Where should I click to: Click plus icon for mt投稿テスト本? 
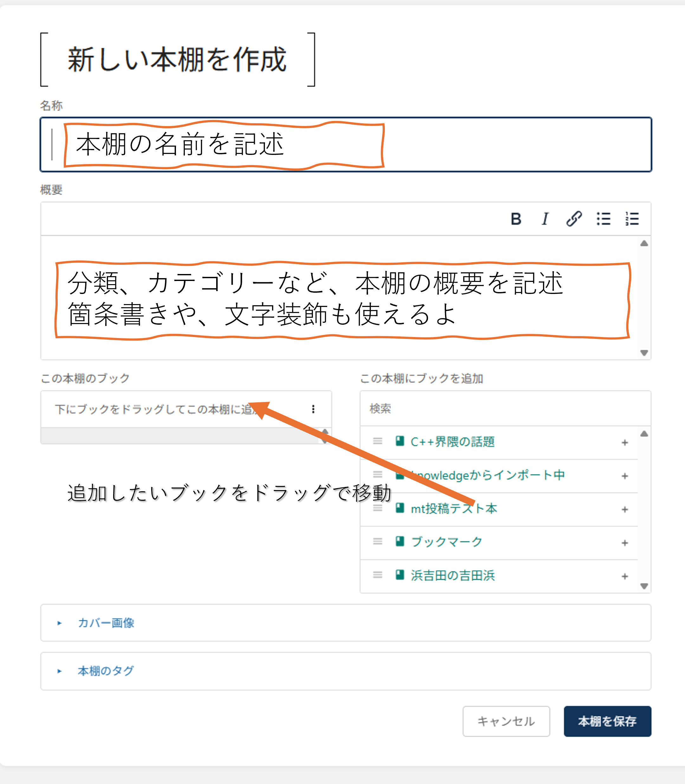[624, 509]
